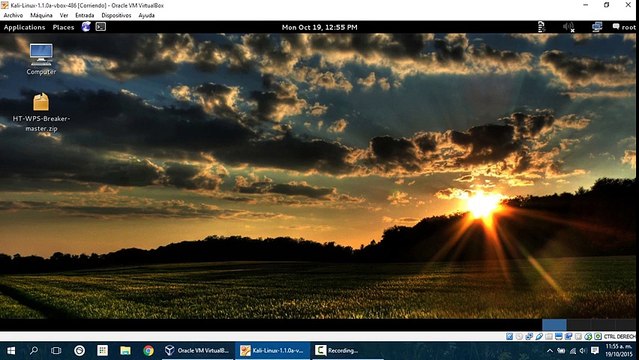The image size is (639, 360).
Task: Click the Windows tray battery icon
Action: coord(561,351)
